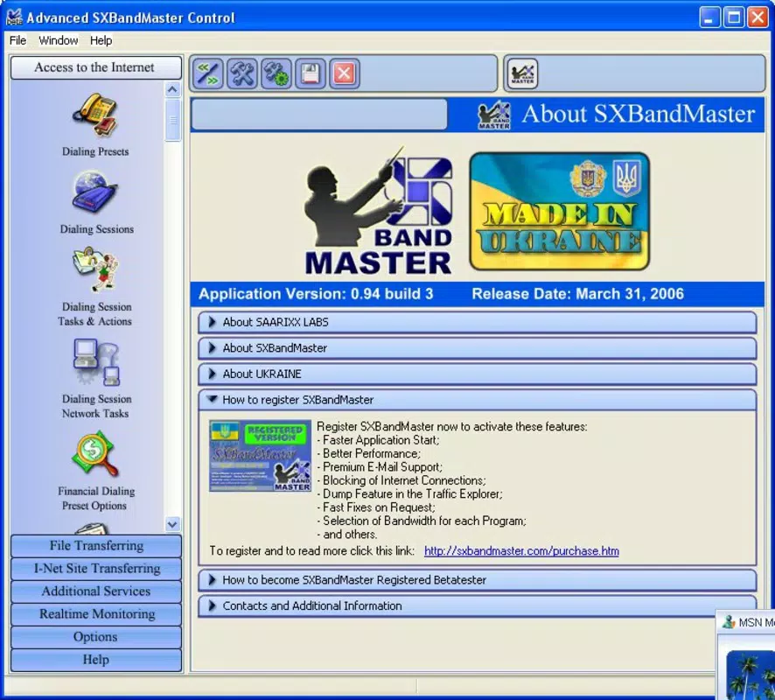775x700 pixels.
Task: Switch to I-Net Site Transferring panel
Action: tap(96, 569)
